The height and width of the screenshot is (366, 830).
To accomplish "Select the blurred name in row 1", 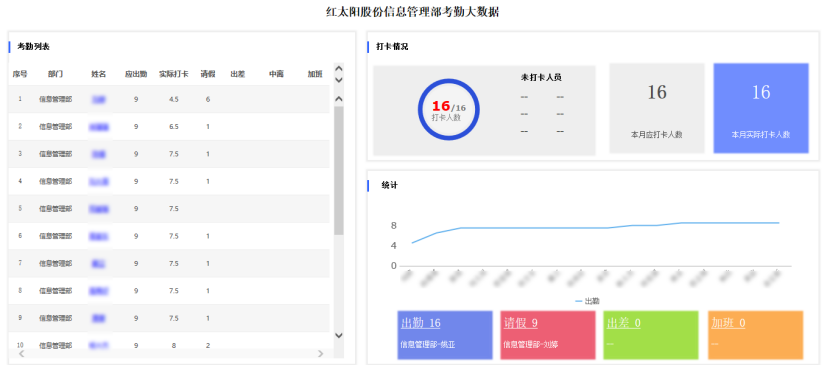I will (98, 99).
